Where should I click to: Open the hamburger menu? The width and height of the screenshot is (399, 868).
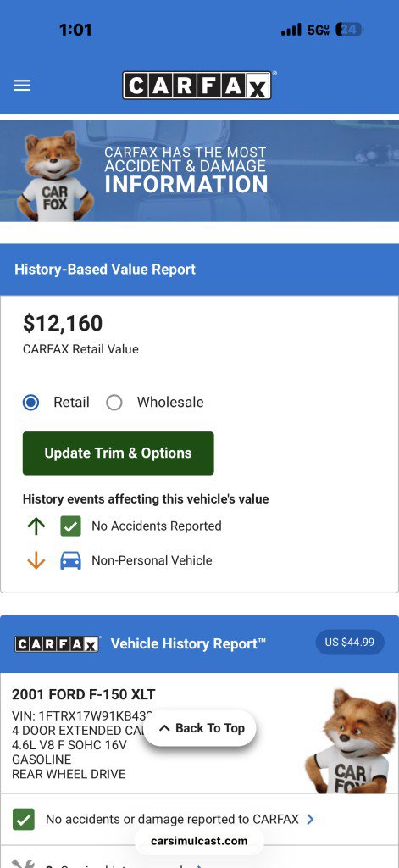pos(21,86)
